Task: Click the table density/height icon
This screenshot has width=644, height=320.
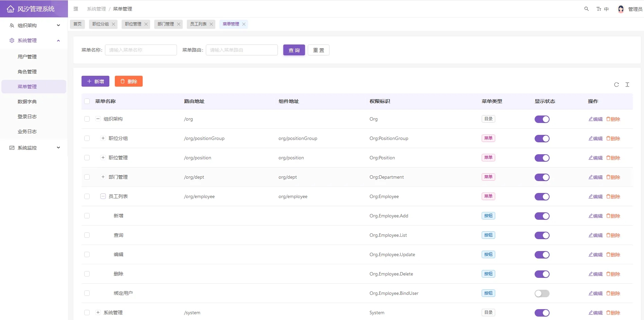Action: coord(627,85)
